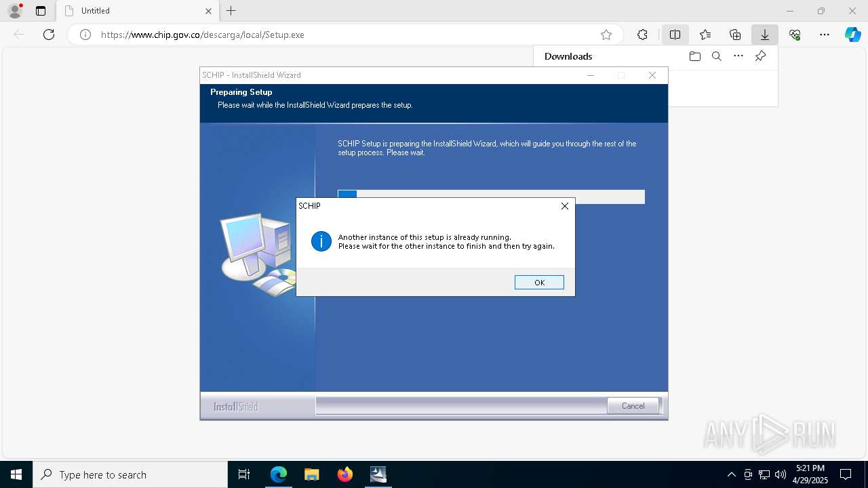This screenshot has height=488, width=868.
Task: Cancel the InstallShield Wizard setup
Action: 633,406
